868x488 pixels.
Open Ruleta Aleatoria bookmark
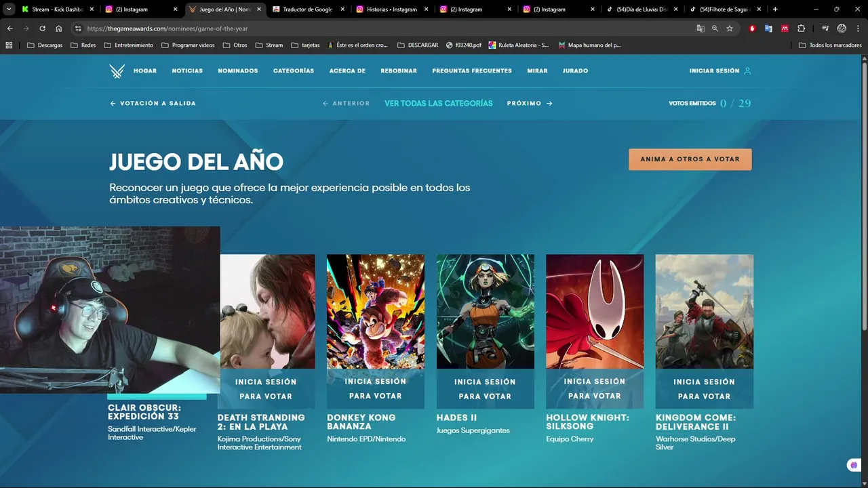pyautogui.click(x=519, y=45)
